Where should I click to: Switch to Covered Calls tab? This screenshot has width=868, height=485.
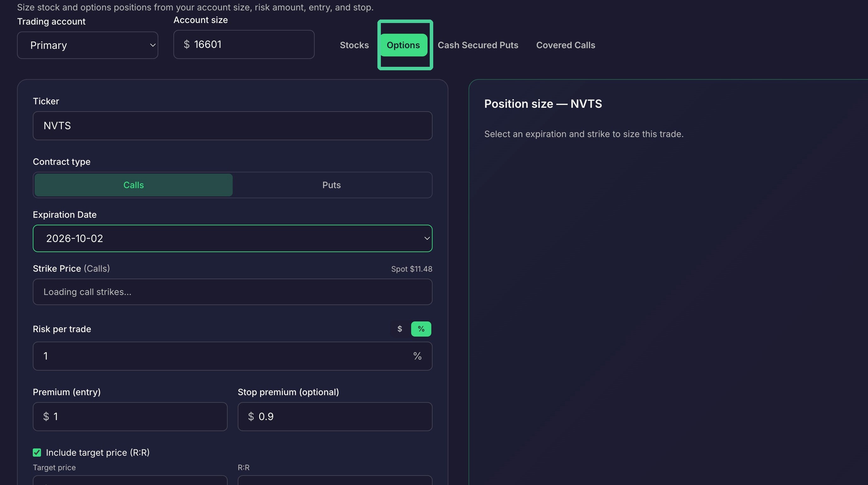565,45
